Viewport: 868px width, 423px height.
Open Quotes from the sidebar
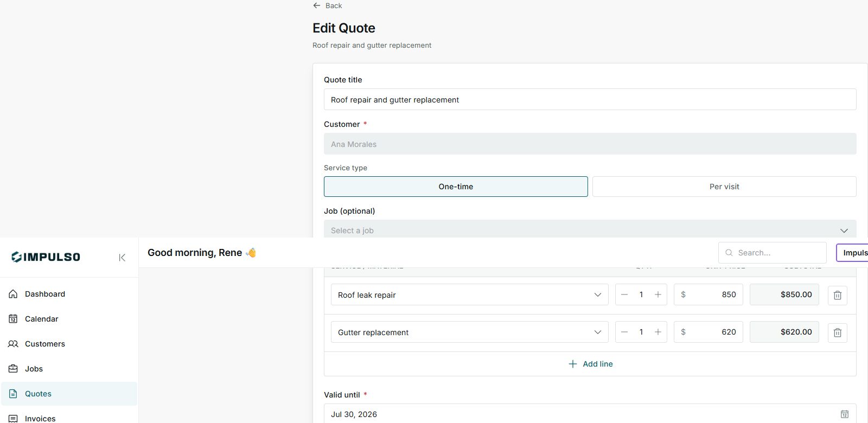69,394
